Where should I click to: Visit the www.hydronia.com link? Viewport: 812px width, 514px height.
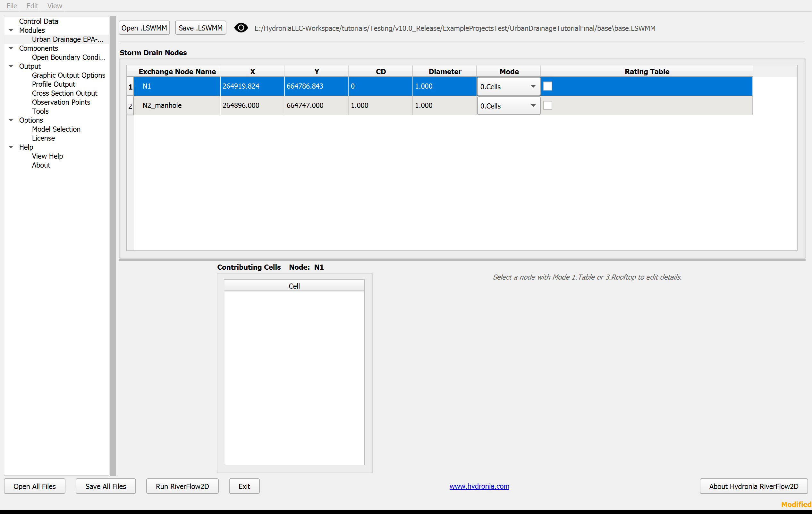[x=479, y=486]
